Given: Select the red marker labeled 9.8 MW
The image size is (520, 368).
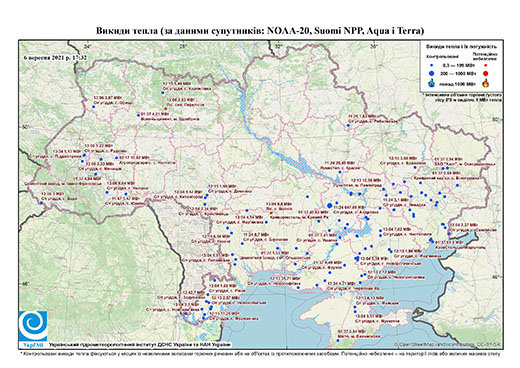Looking at the screenshot, I should coord(271,213).
